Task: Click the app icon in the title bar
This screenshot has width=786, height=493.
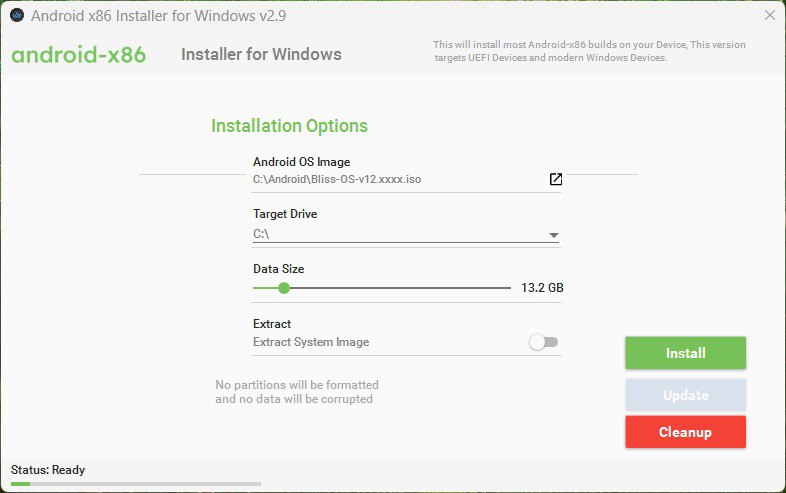Action: (x=16, y=16)
